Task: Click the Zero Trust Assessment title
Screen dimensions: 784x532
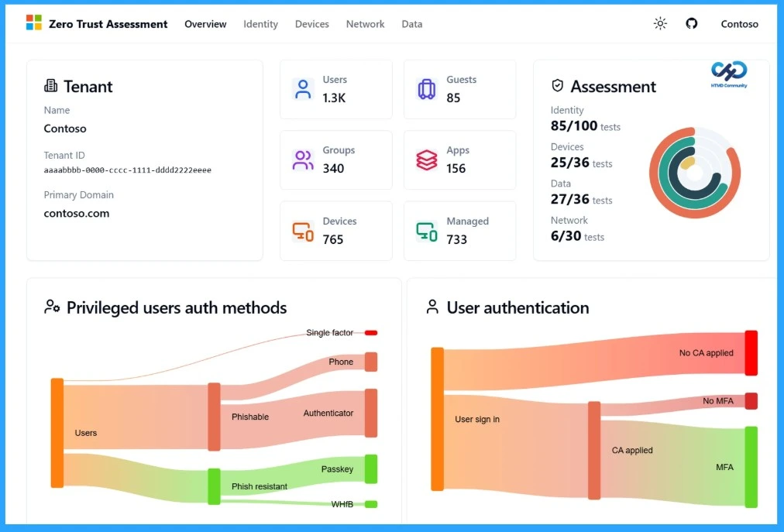Action: (108, 24)
